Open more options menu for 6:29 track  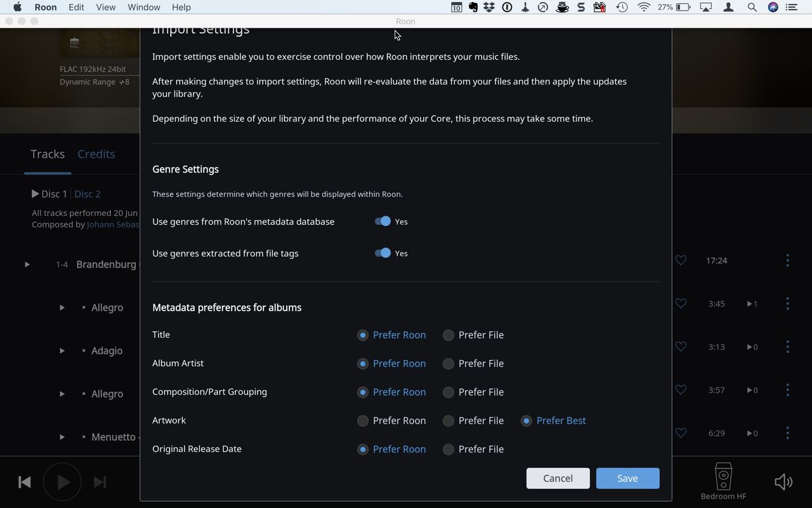point(787,433)
